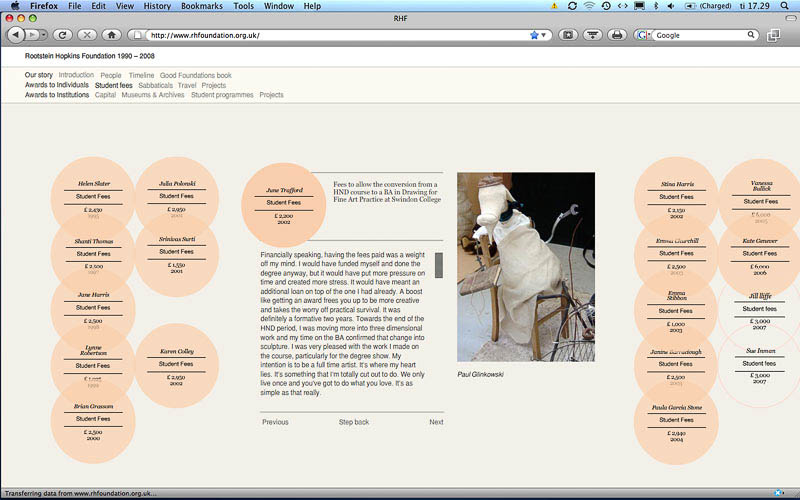
Task: Open the URL bar dropdown arrow
Action: 544,35
